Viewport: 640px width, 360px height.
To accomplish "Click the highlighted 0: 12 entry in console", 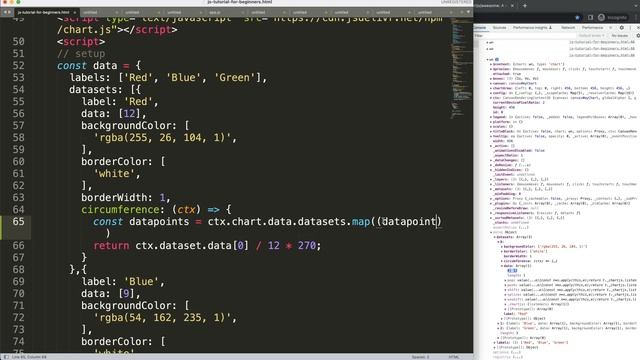I will (x=512, y=271).
